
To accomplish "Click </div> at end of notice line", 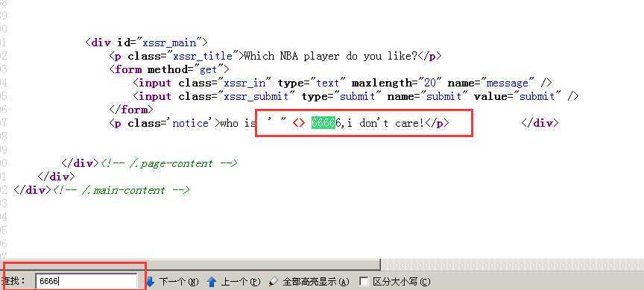I will 540,123.
